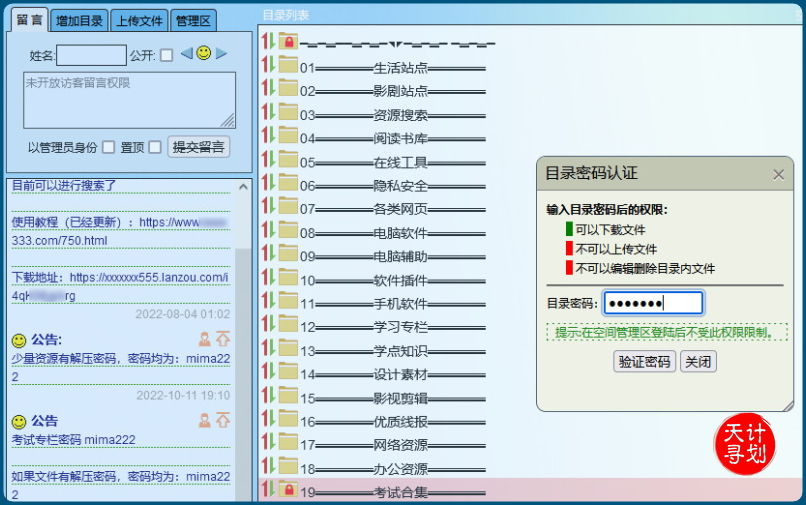Open the smiley emoji picker icon
Screen dimensions: 806x505
click(204, 53)
